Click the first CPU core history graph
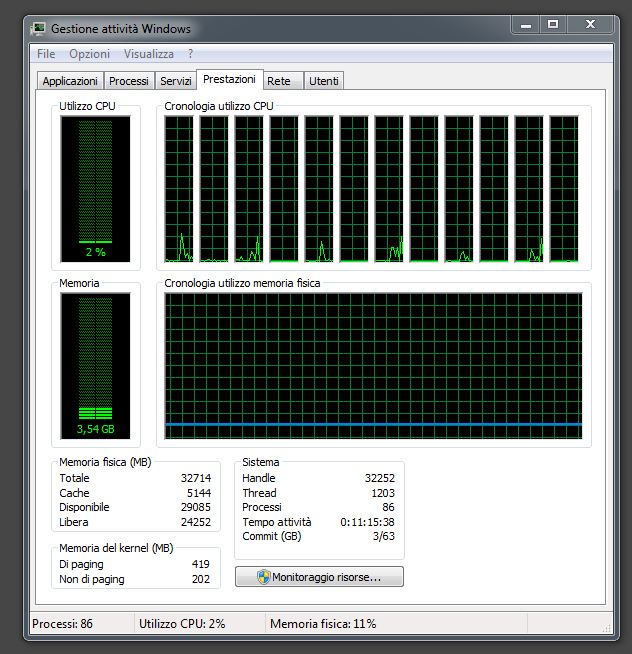Image resolution: width=632 pixels, height=654 pixels. click(x=179, y=189)
